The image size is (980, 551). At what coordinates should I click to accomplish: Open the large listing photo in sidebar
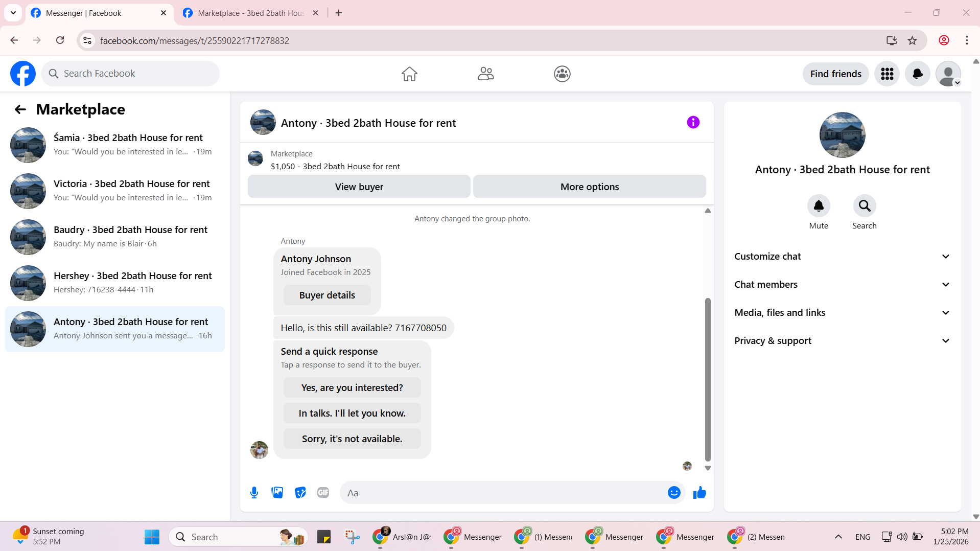(843, 135)
